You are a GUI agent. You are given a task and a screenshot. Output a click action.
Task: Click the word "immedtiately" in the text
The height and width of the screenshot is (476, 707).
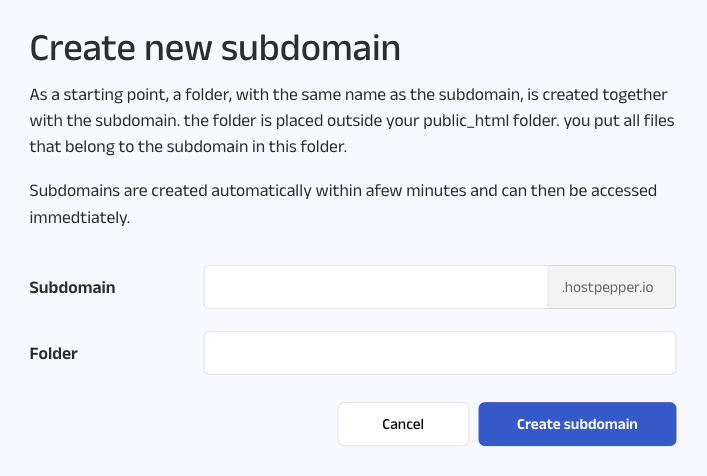(x=80, y=216)
